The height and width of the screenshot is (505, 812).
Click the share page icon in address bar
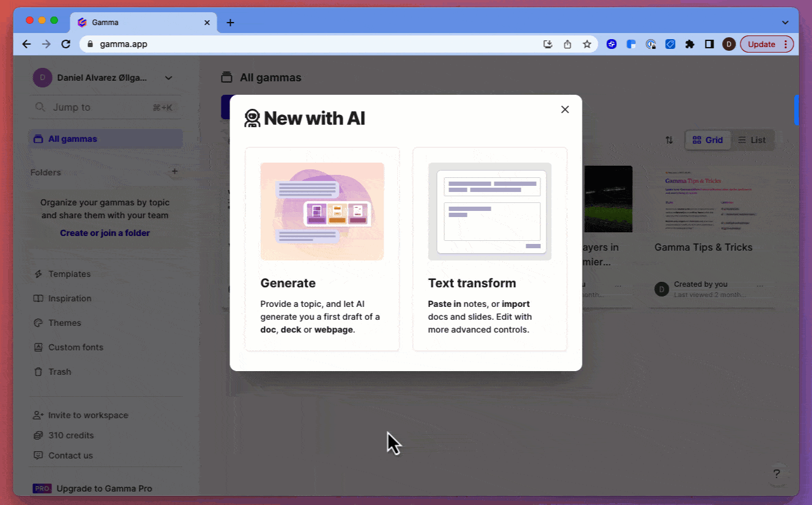tap(567, 44)
